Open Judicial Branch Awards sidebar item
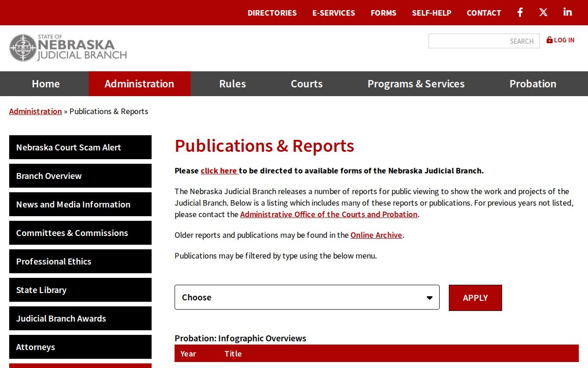The height and width of the screenshot is (368, 588). tap(80, 318)
